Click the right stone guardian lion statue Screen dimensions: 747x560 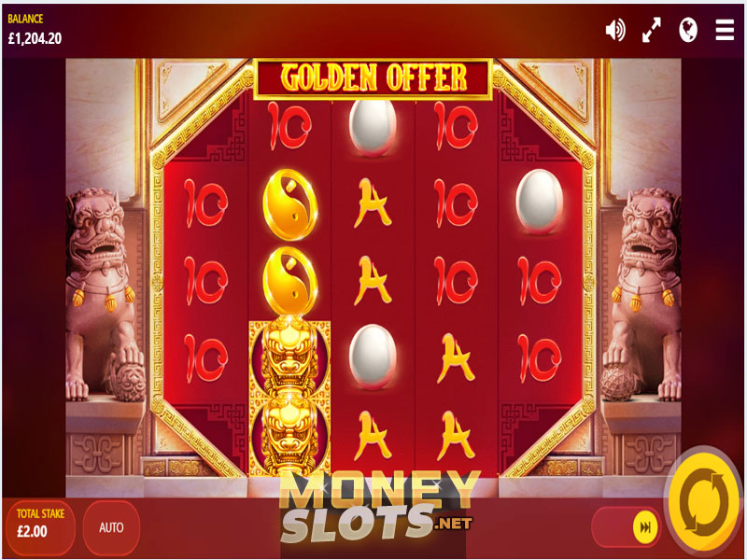[x=641, y=294]
